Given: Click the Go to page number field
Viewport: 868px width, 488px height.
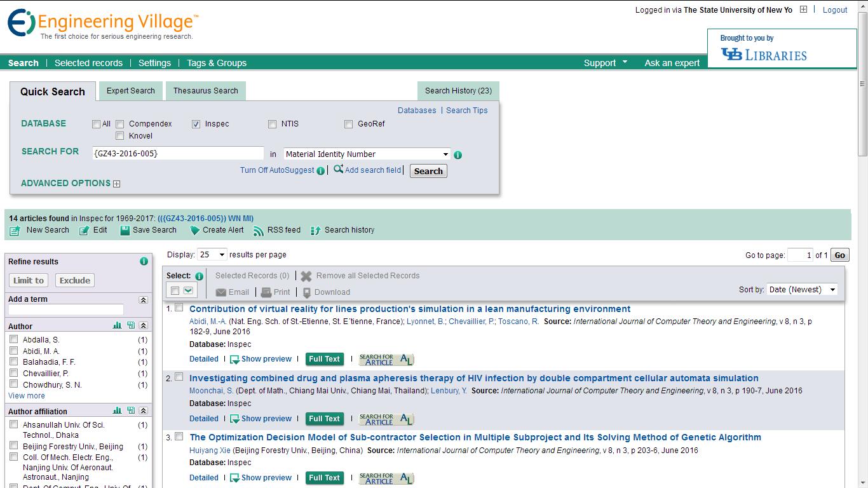Looking at the screenshot, I should 800,255.
